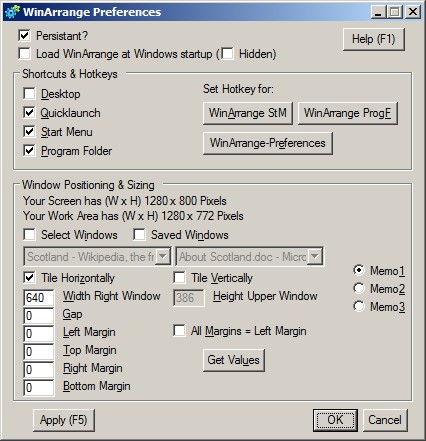Set hotkey for WinArrange StM
426x441 pixels.
248,113
